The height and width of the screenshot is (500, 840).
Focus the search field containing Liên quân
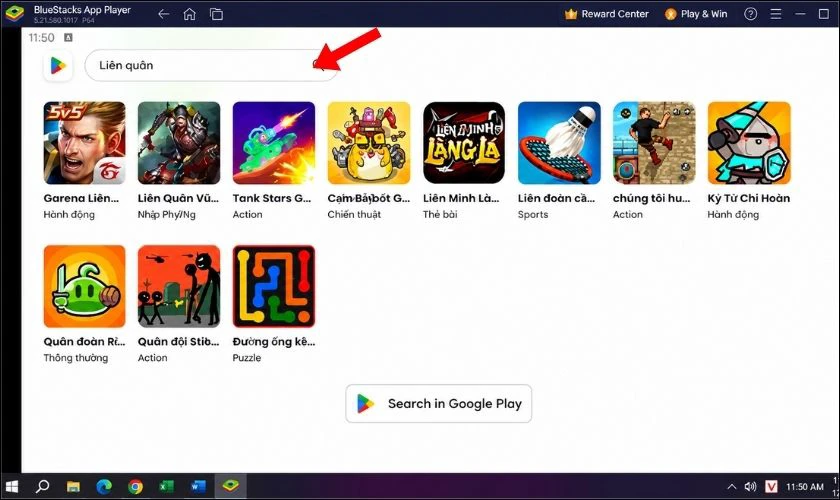pos(211,65)
